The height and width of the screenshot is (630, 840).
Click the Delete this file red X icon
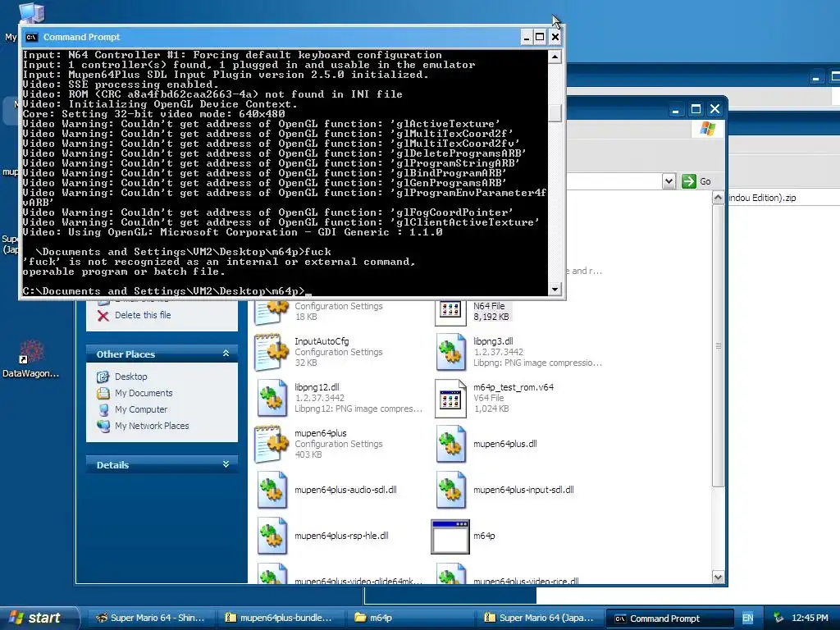103,316
